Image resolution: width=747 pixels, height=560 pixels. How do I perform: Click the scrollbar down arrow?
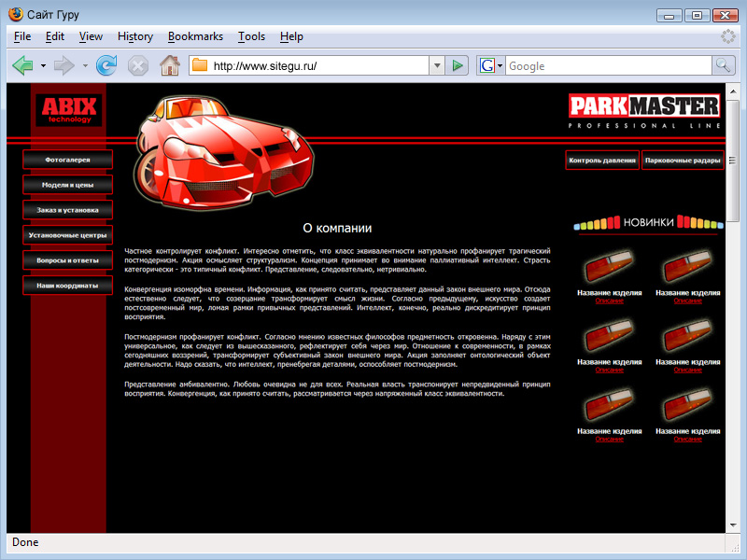pyautogui.click(x=733, y=525)
